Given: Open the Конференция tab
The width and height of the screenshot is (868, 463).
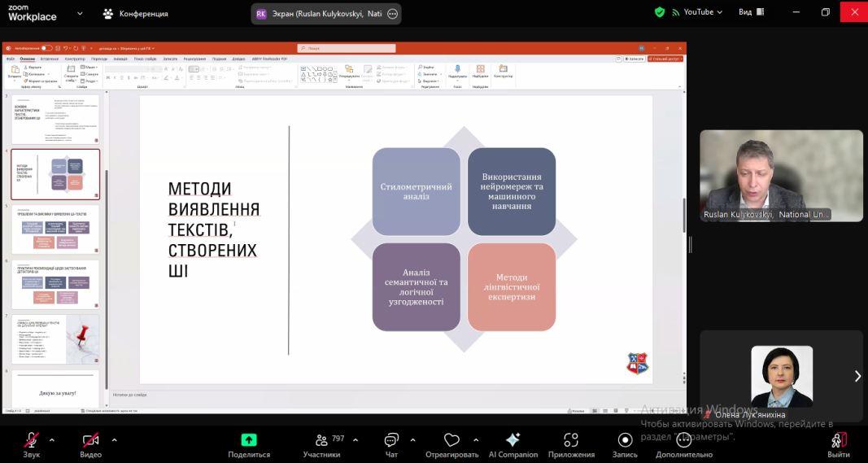Looking at the screenshot, I should click(x=135, y=14).
